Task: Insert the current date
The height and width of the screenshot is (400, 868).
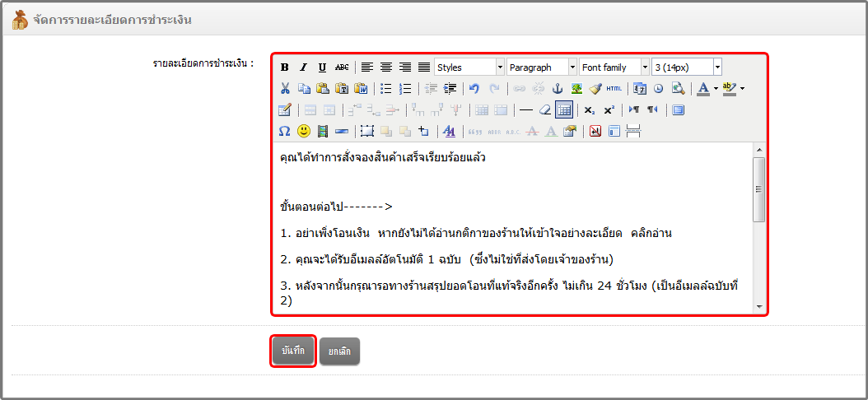Action: [x=640, y=89]
